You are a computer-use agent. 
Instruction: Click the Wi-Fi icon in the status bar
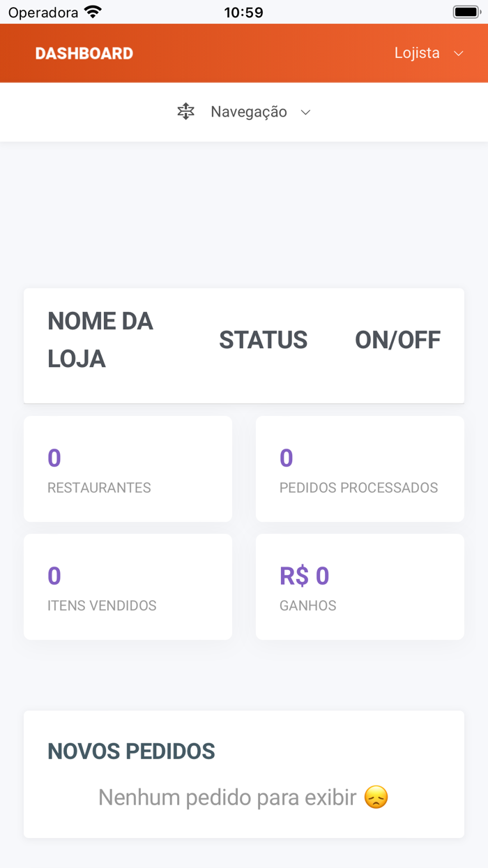(91, 10)
